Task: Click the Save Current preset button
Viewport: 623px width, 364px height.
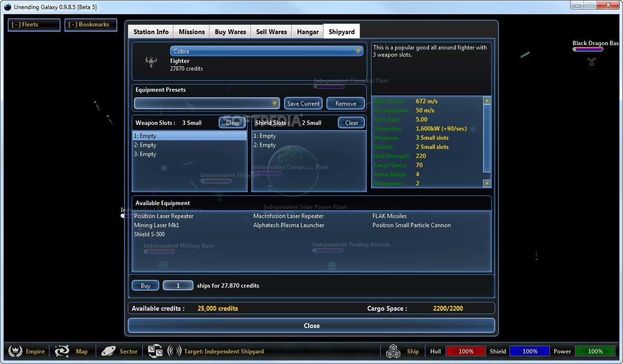Action: (303, 103)
